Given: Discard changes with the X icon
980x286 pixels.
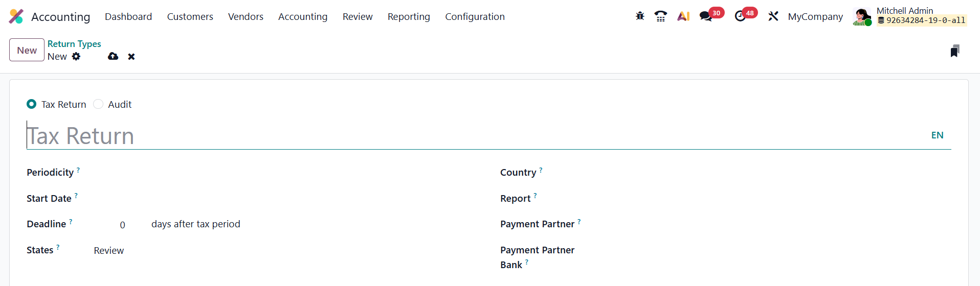Looking at the screenshot, I should (x=131, y=57).
